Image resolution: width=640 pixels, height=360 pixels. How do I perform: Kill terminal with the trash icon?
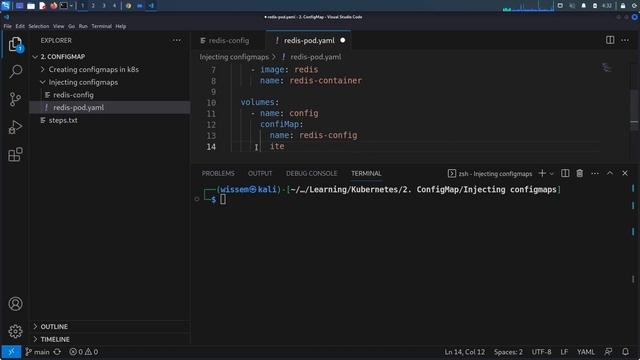pos(580,173)
